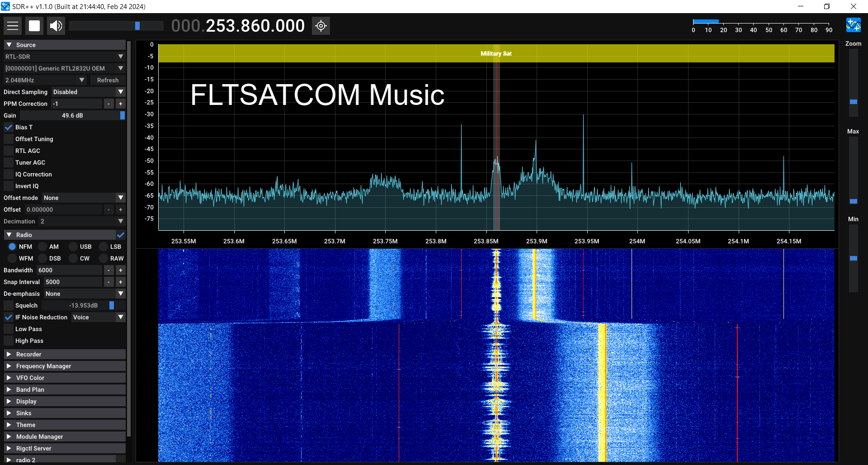
Task: Expand the Module Manager section
Action: [x=65, y=437]
